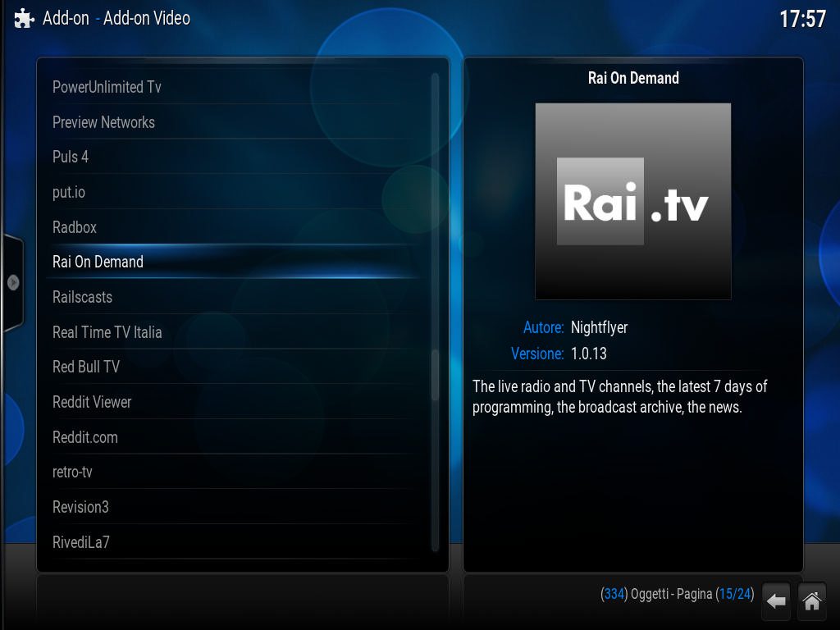This screenshot has width=840, height=630.
Task: Open Real Time TV Italia add-on
Action: [x=107, y=332]
